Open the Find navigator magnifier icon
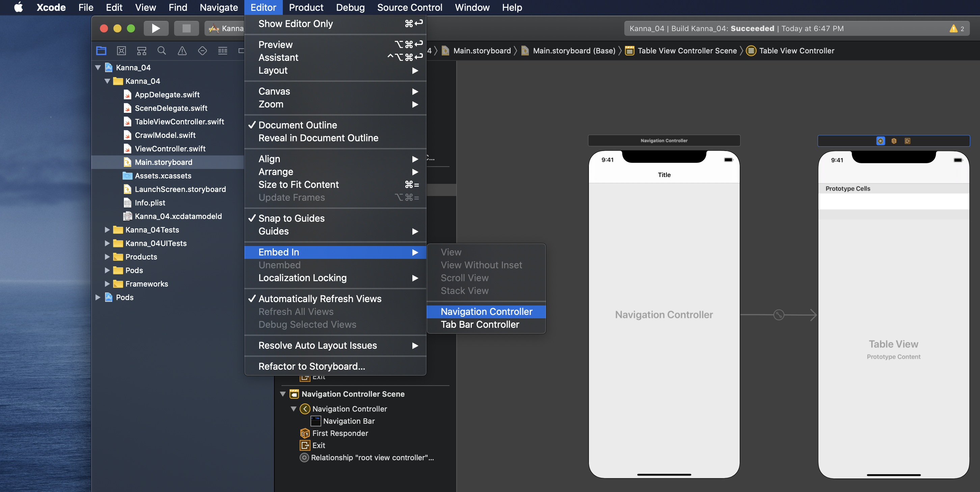 [162, 51]
